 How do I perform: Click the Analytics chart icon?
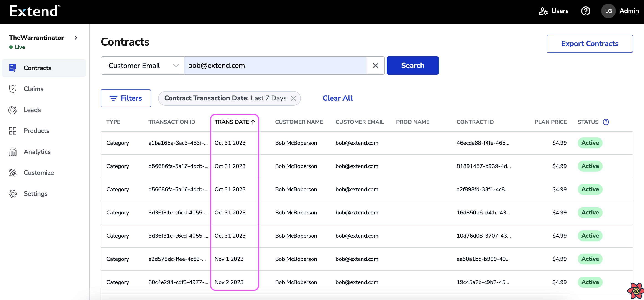point(13,152)
